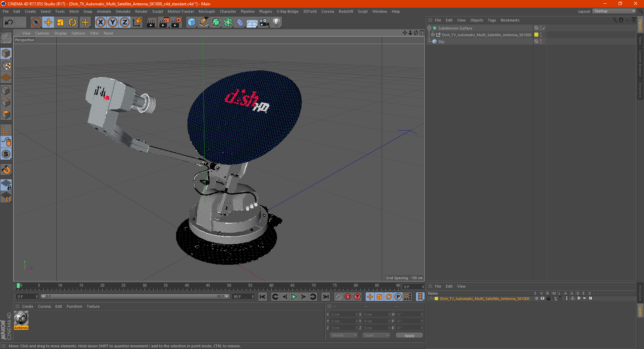644x349 pixels.
Task: Toggle layer visibility eye for Dish_TV layer
Action: tap(542, 298)
